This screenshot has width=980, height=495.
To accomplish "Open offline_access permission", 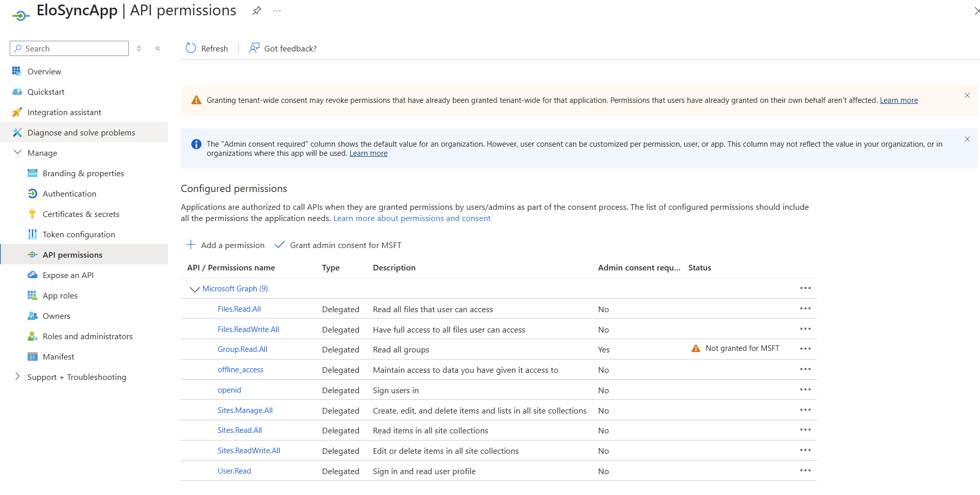I will tap(241, 370).
